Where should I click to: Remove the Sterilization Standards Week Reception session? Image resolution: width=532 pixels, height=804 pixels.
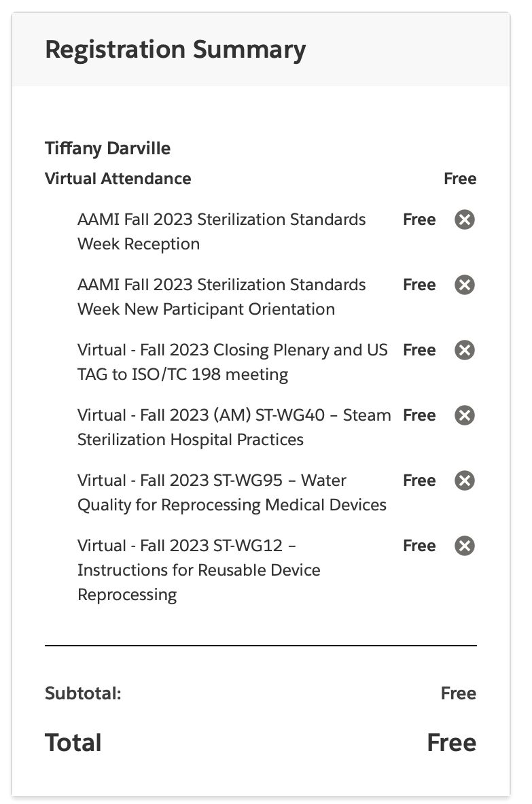tap(465, 220)
